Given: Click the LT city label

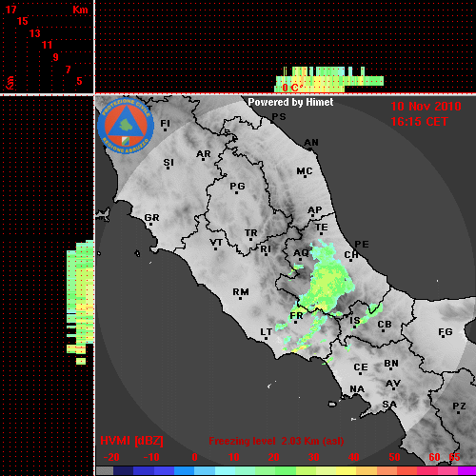Looking at the screenshot, I should pos(266,331).
